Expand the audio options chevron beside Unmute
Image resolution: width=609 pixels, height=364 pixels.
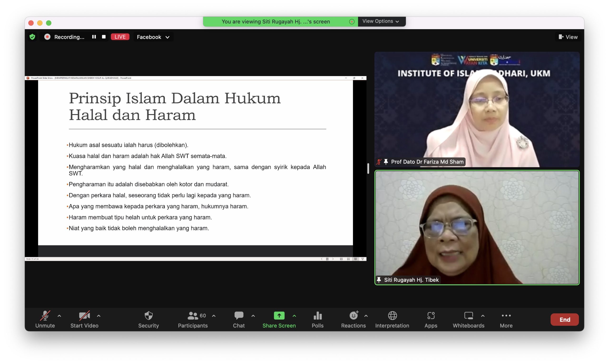(59, 316)
